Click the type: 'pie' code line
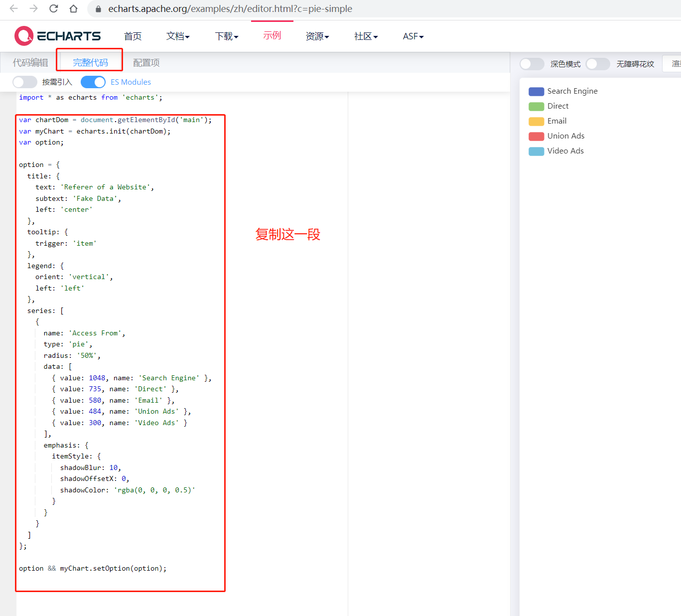 tap(68, 344)
